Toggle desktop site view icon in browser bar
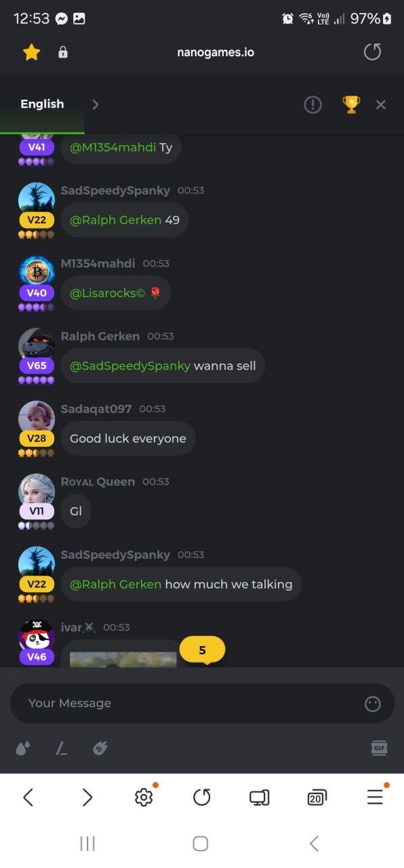Screen dimensions: 404x868 point(259,797)
